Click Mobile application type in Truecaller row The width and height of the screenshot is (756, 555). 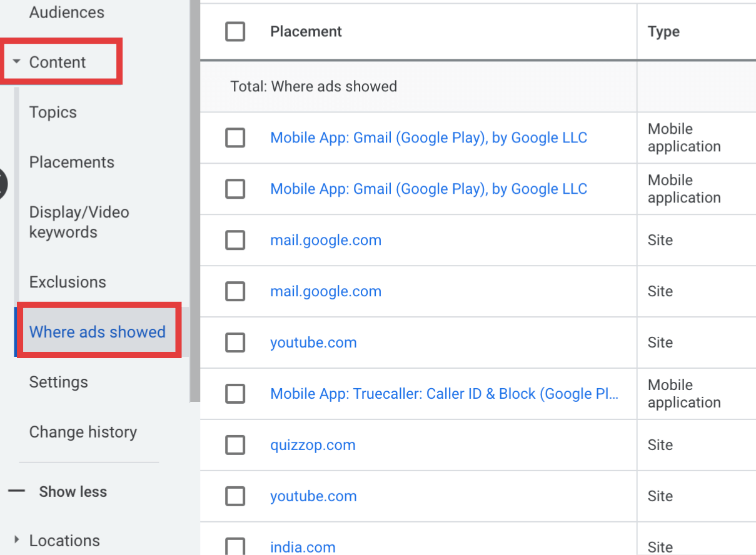coord(684,394)
